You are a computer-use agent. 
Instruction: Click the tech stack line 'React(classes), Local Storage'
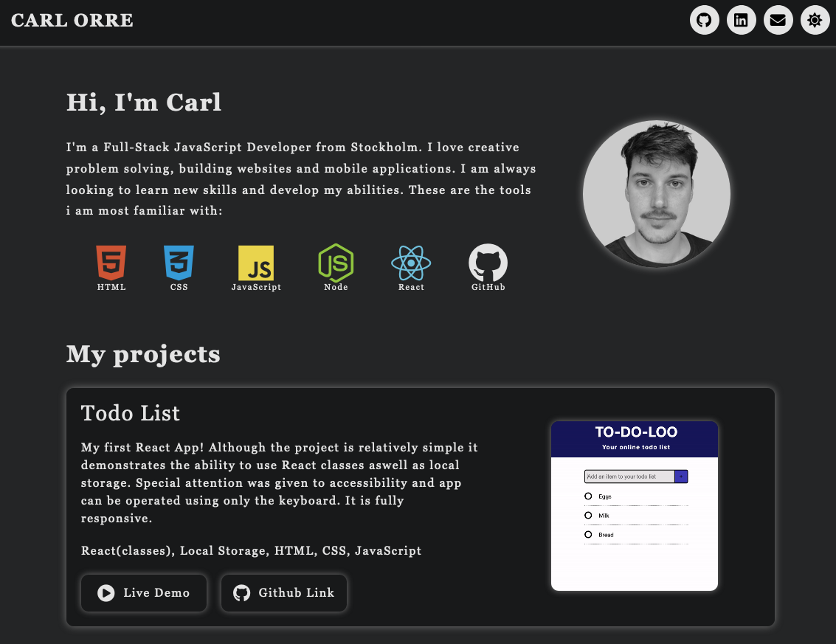[x=251, y=551]
